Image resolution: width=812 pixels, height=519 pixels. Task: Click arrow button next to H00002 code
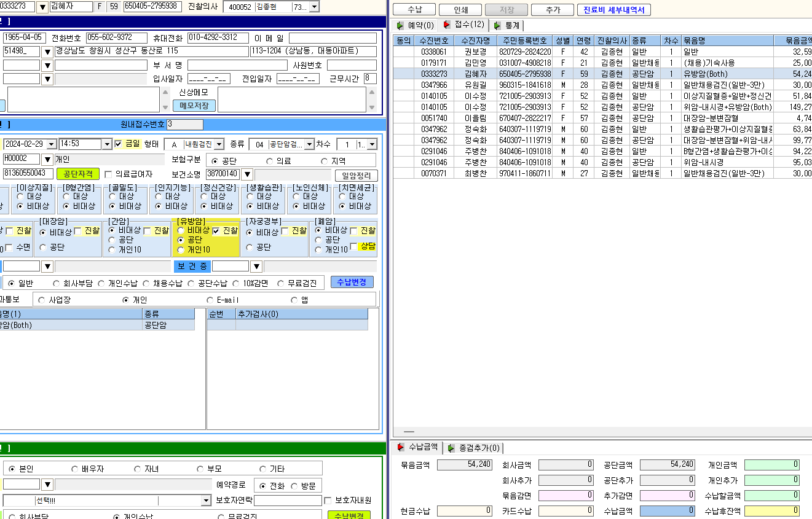point(47,160)
